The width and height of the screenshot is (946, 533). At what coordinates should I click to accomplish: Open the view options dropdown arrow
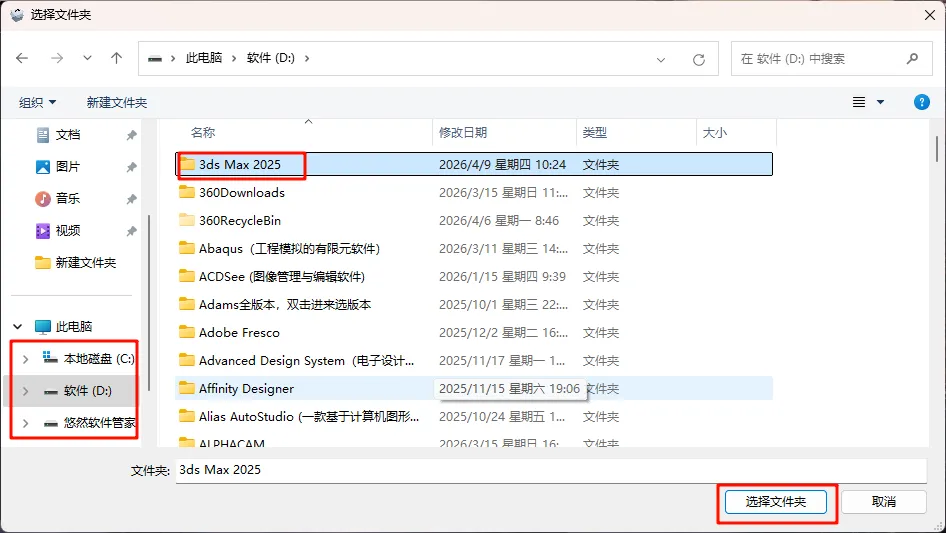pyautogui.click(x=880, y=102)
